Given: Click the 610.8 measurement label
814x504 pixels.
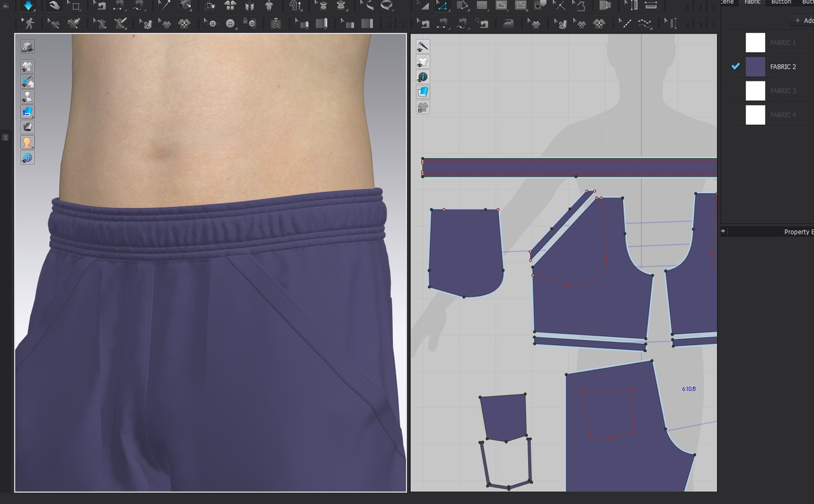Looking at the screenshot, I should pos(688,388).
